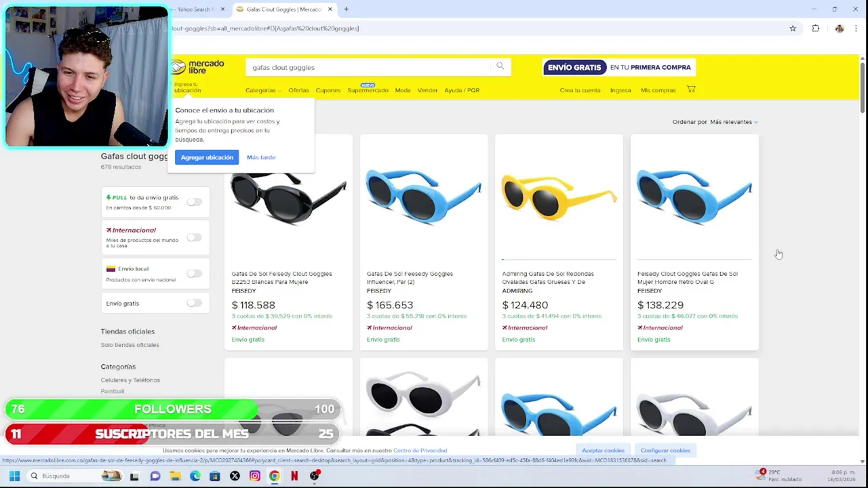868x488 pixels.
Task: Click the $ 118.588 price
Action: point(254,305)
